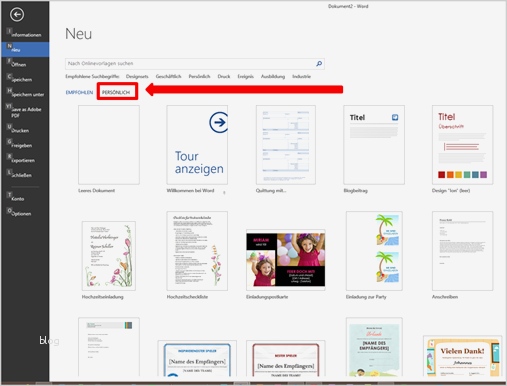Click the Ereignis suggested search link
Image resolution: width=507 pixels, height=386 pixels.
coord(245,76)
